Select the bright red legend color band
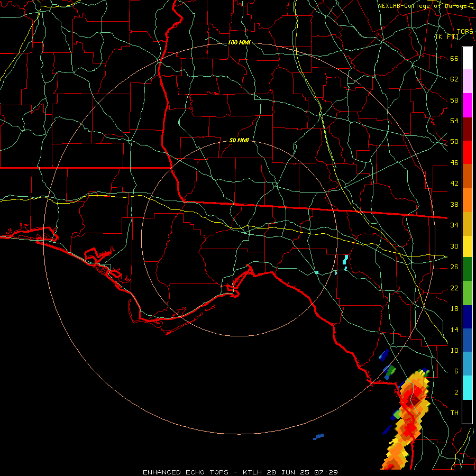The width and height of the screenshot is (476, 476). coord(467,152)
